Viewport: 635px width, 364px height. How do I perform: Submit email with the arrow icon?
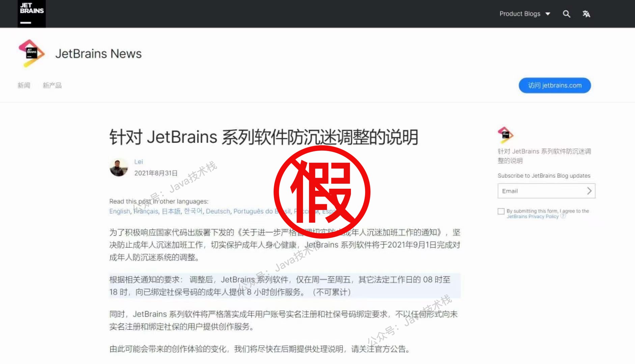[x=589, y=191]
